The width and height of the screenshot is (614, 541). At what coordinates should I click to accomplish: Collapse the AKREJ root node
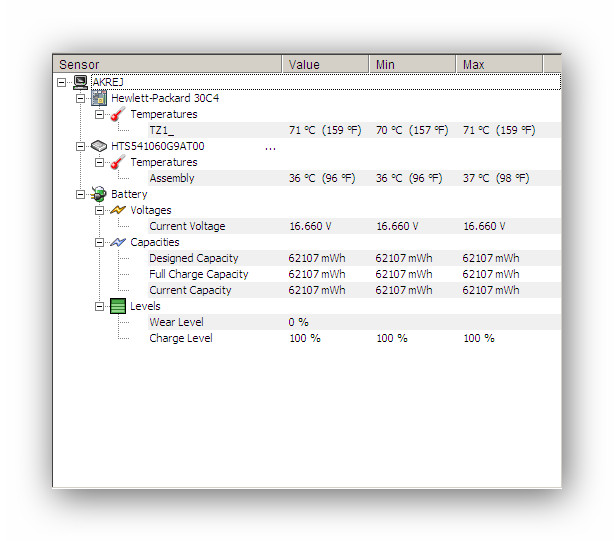[61, 82]
